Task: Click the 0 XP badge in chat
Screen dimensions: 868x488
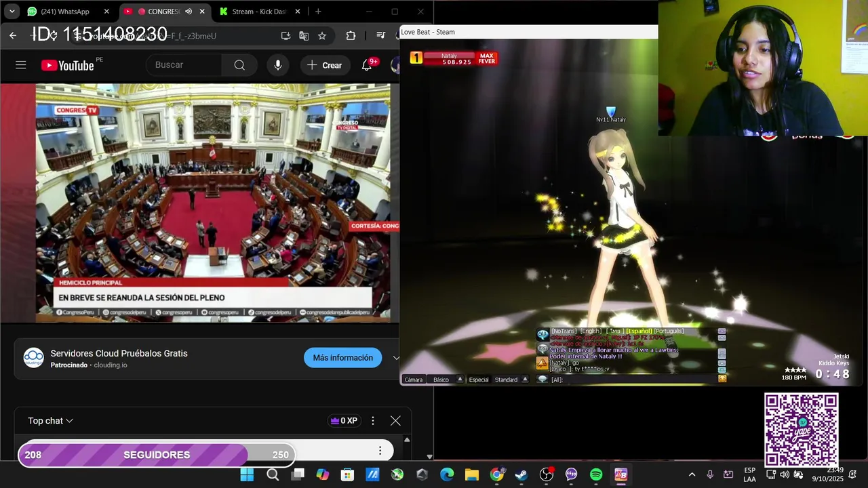Action: coord(344,421)
